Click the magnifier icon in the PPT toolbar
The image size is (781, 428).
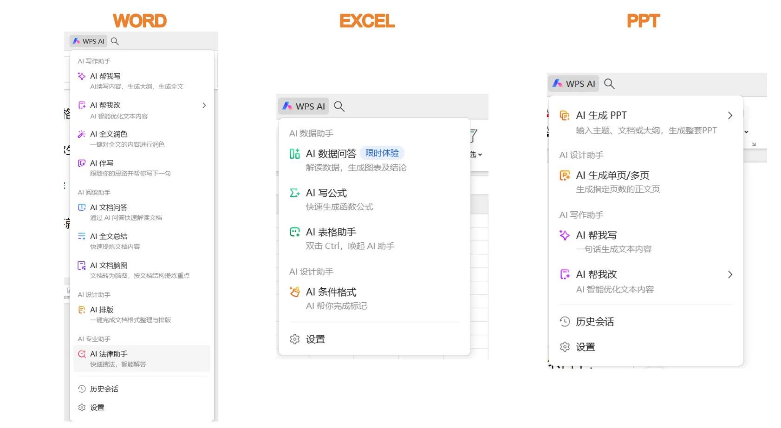pos(609,84)
